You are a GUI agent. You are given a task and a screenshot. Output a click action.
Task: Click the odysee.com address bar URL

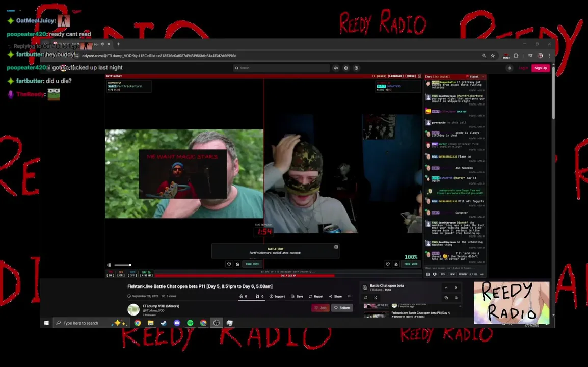click(x=159, y=56)
